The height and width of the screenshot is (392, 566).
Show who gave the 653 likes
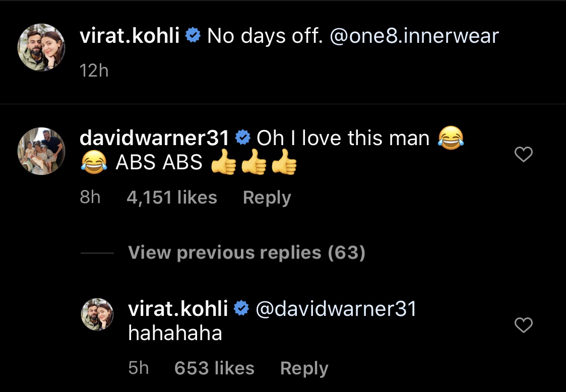click(x=214, y=368)
